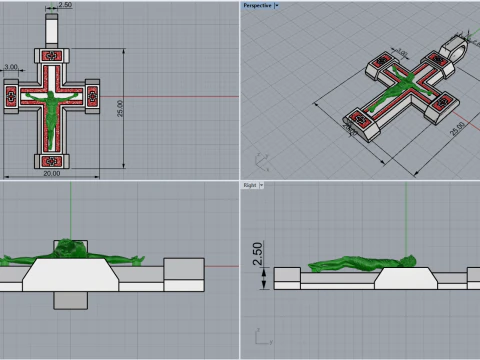Screen dimensions: 480x360
Task: Select the 2.50 bail dimension in Top view
Action: point(65,5)
